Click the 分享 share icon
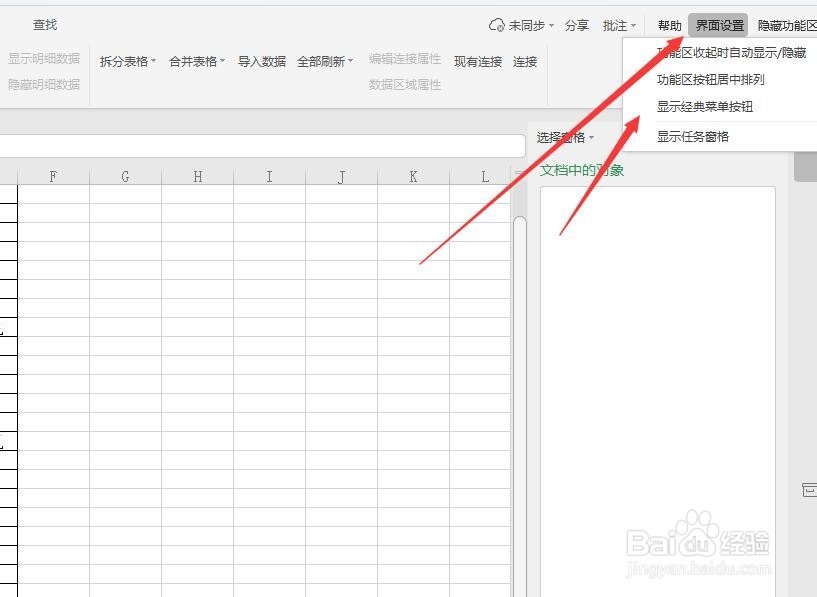 pos(576,25)
